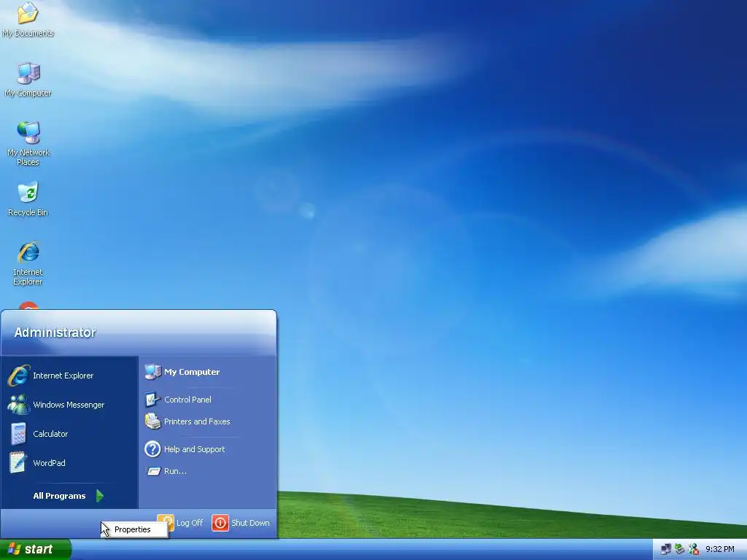This screenshot has width=747, height=560.
Task: Click the Start button
Action: click(36, 549)
